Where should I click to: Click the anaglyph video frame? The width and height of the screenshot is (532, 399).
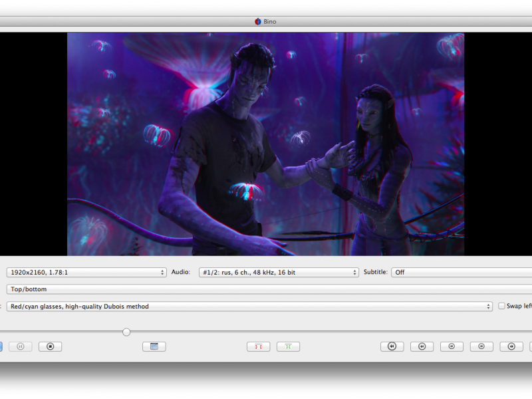(x=265, y=144)
